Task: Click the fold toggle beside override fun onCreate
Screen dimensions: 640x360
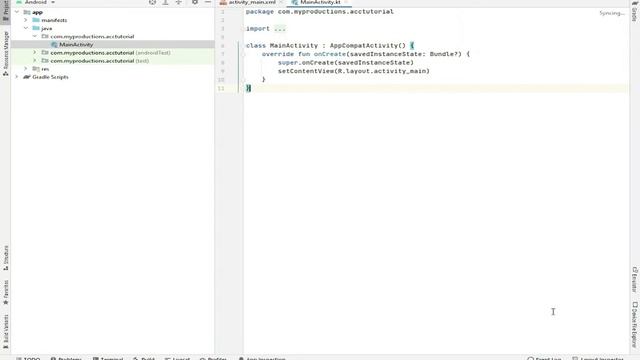Action: pos(243,54)
